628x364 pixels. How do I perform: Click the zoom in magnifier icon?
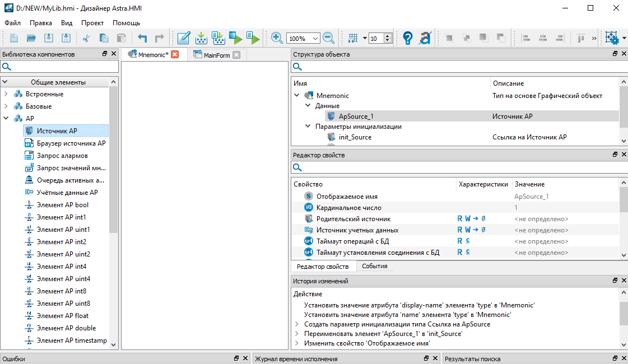pyautogui.click(x=277, y=38)
